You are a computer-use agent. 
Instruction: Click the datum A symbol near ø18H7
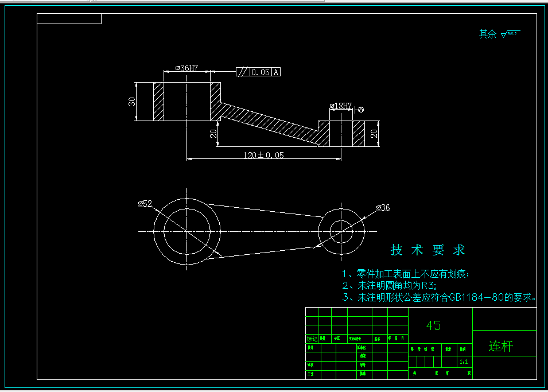click(x=362, y=110)
